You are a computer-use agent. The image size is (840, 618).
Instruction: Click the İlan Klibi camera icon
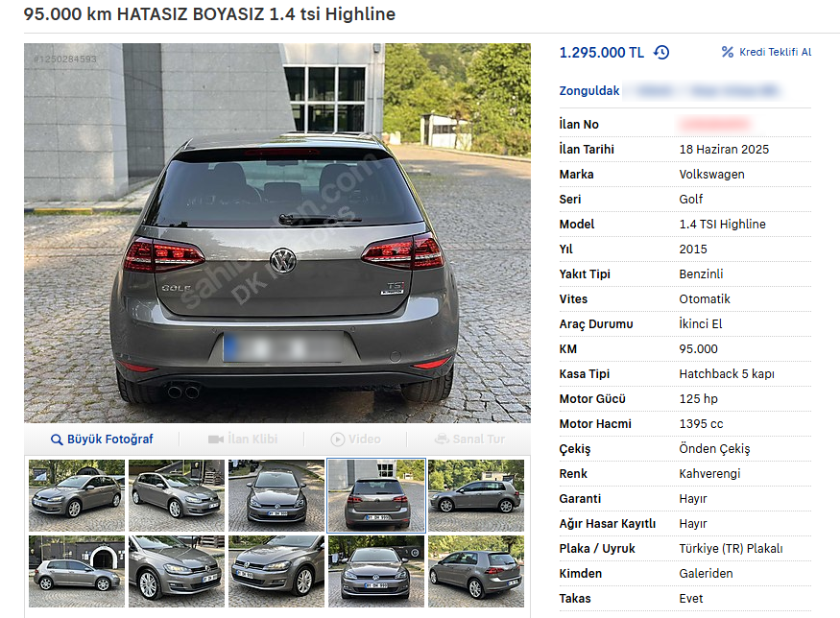[216, 440]
